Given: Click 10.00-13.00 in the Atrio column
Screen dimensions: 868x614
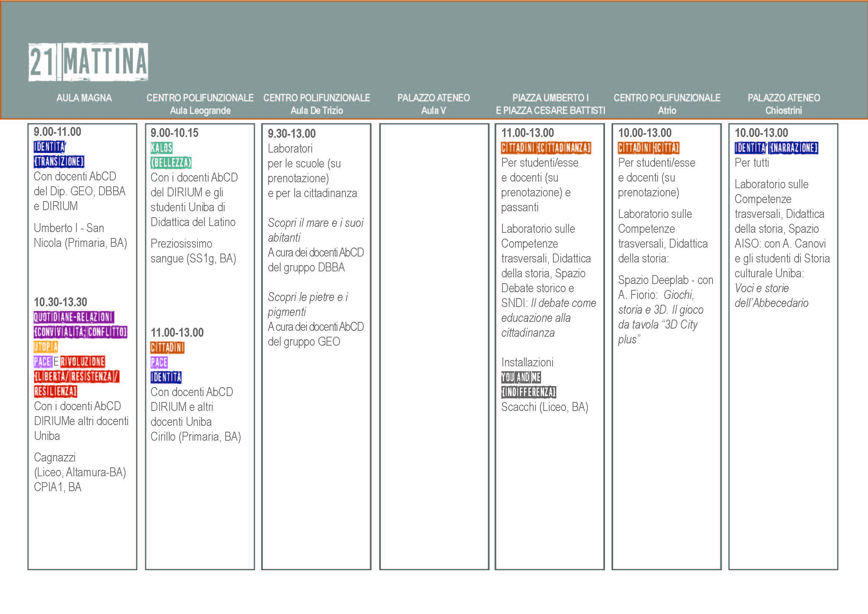Looking at the screenshot, I should click(645, 133).
